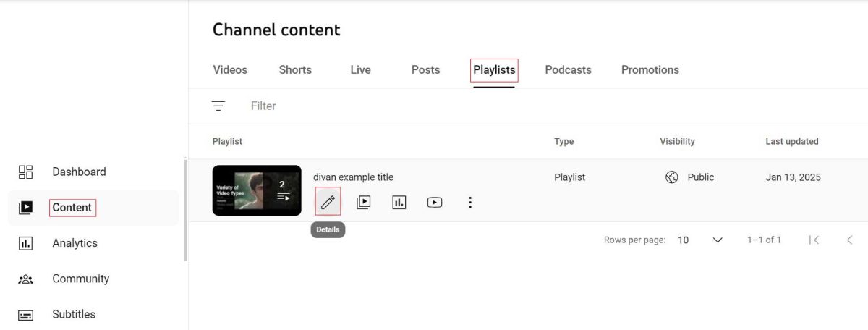868x330 pixels.
Task: Go to first page of results
Action: pos(814,240)
